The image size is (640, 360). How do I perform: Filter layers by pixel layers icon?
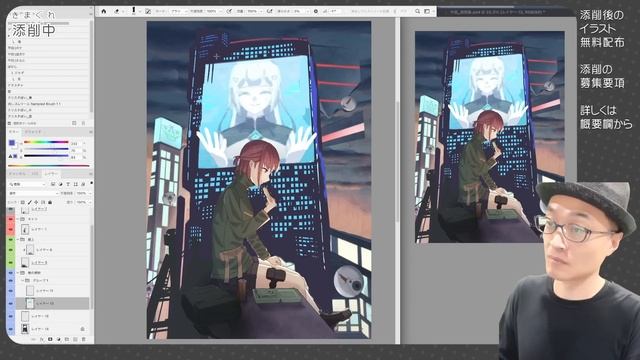(x=53, y=184)
